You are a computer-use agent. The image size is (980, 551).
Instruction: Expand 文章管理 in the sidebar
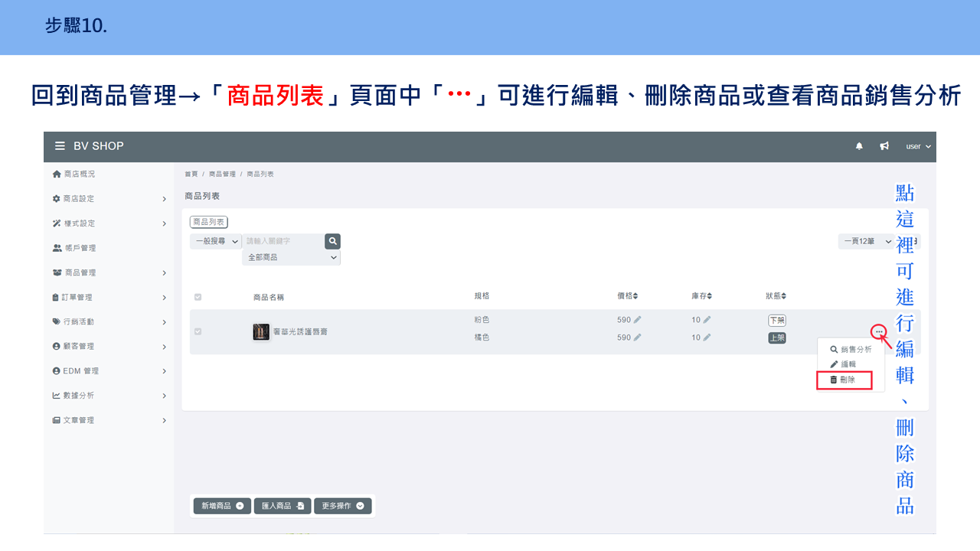109,420
